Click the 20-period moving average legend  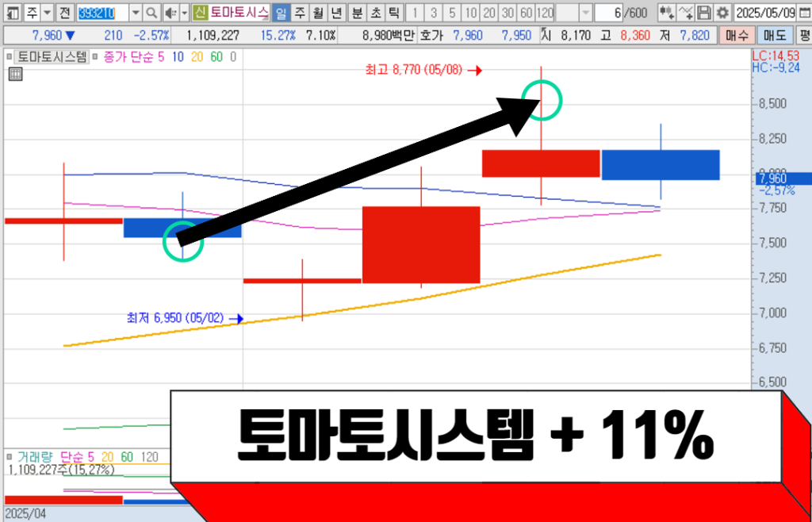click(197, 57)
